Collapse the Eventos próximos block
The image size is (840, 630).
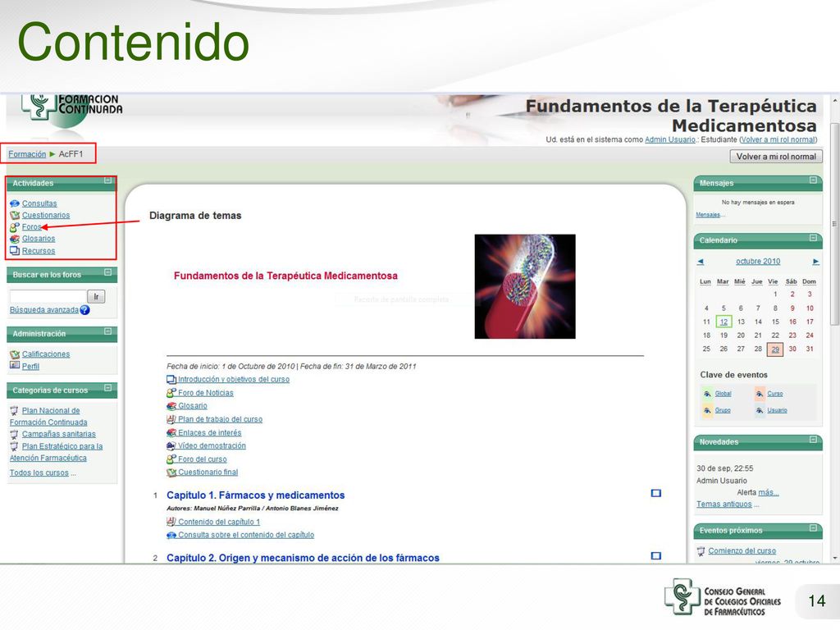click(813, 527)
